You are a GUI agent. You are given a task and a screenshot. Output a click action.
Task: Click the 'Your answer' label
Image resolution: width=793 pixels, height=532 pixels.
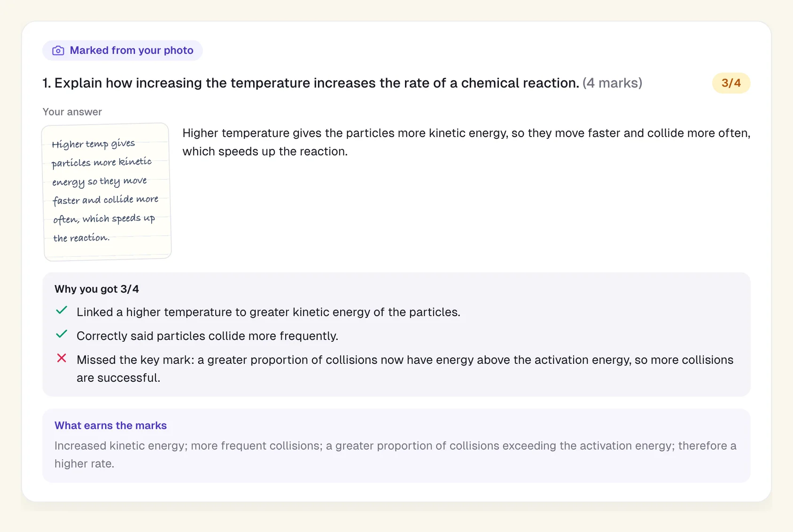pos(72,112)
